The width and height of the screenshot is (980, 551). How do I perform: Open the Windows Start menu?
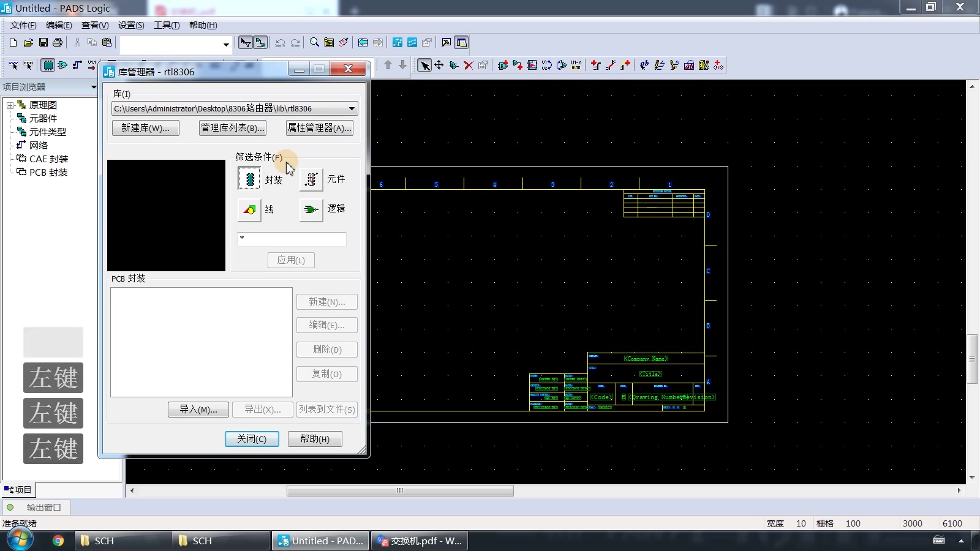(19, 540)
